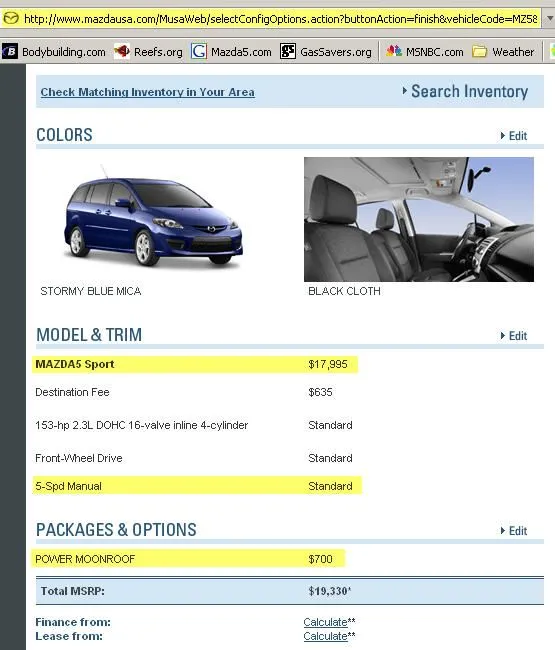Click the Search Inventory button
The image size is (555, 650).
point(465,91)
